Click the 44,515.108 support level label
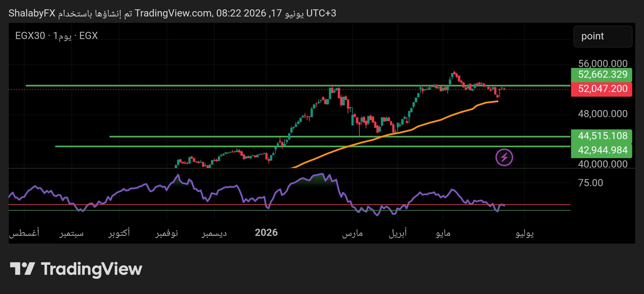This screenshot has width=644, height=294. [x=601, y=136]
